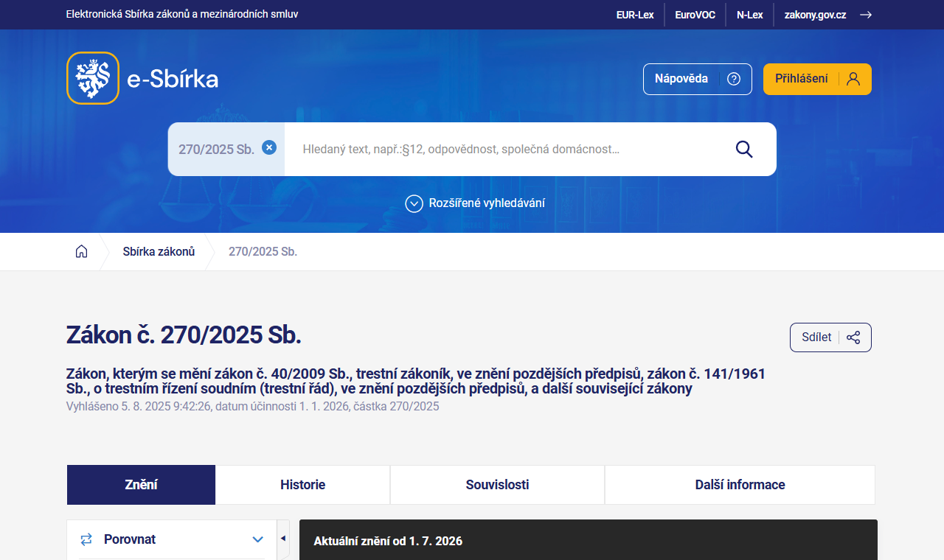Click the compare arrows icon by Porovnat
Screen dimensions: 944x560
[x=86, y=539]
